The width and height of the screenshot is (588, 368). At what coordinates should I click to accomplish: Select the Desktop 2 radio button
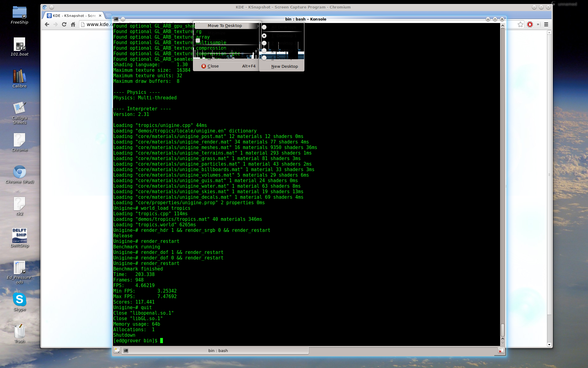pyautogui.click(x=264, y=43)
